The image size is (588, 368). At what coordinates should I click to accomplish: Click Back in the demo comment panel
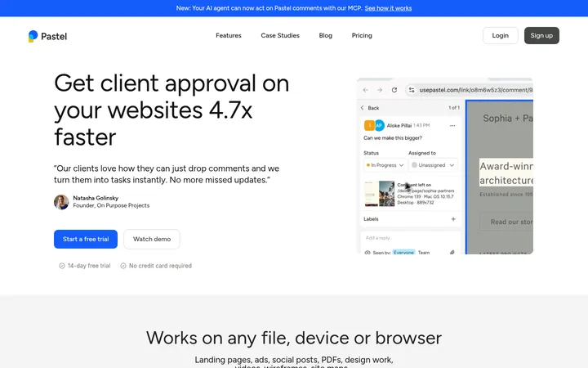370,108
